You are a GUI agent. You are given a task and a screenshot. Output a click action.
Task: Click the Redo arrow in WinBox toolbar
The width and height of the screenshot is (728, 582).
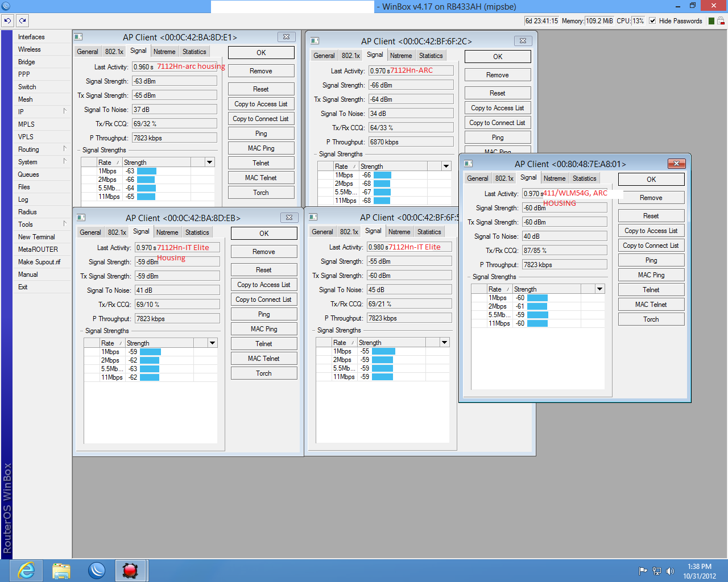click(22, 20)
